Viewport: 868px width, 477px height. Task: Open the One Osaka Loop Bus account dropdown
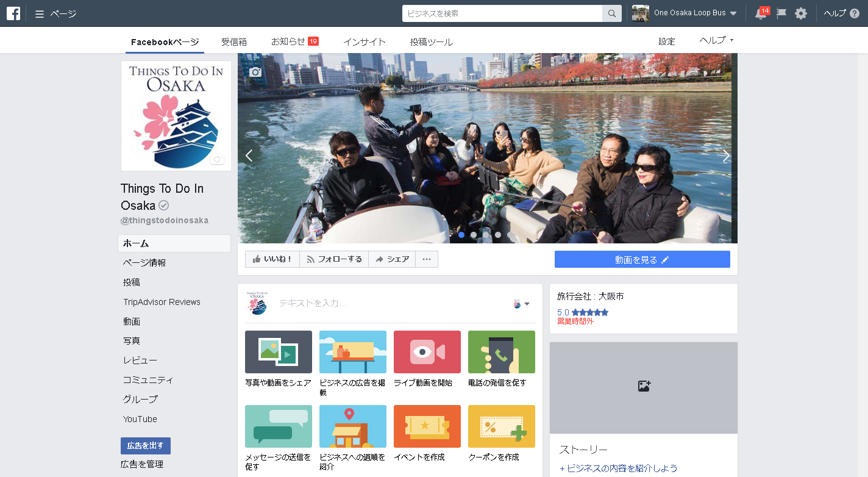(733, 13)
